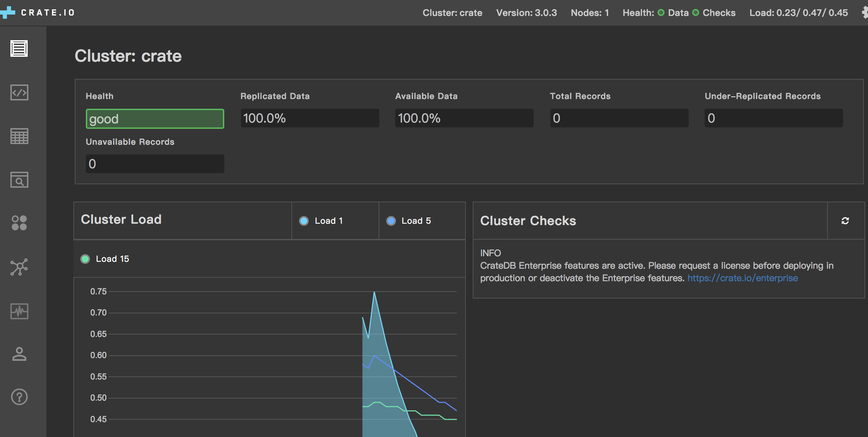Click the Data health indicator circle
Image resolution: width=868 pixels, height=437 pixels.
[x=661, y=13]
